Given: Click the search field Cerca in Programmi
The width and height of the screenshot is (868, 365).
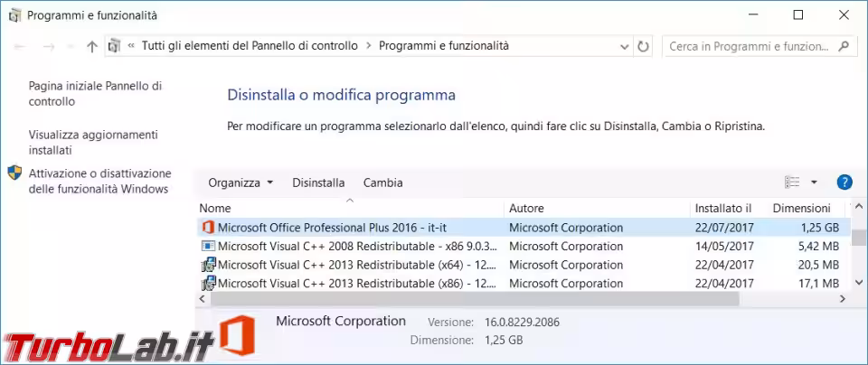Looking at the screenshot, I should coord(749,46).
